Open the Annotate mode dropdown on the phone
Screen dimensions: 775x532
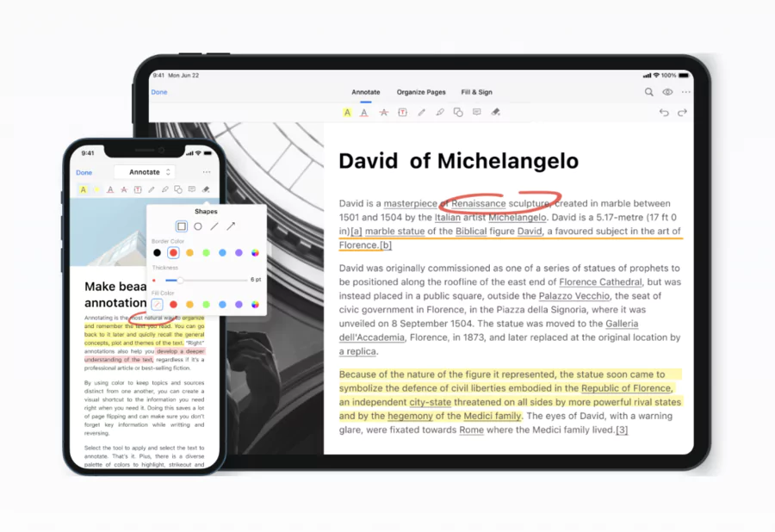click(x=145, y=171)
